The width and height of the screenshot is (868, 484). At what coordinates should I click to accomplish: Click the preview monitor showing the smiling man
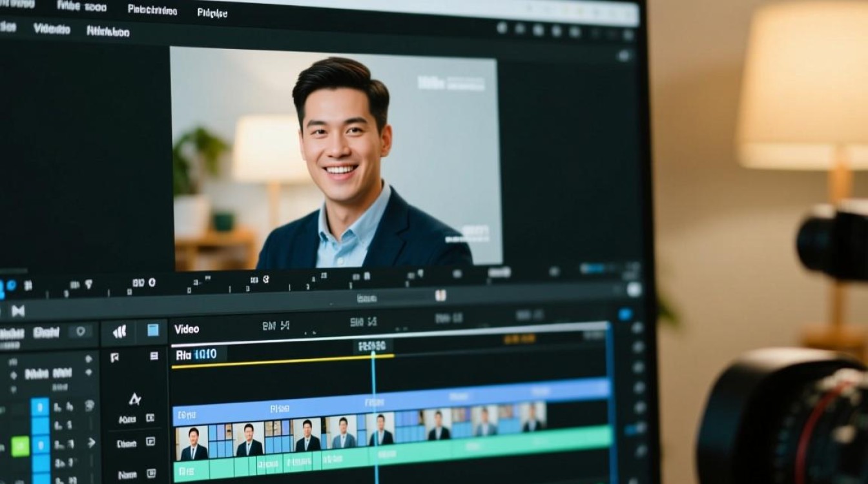coord(335,158)
